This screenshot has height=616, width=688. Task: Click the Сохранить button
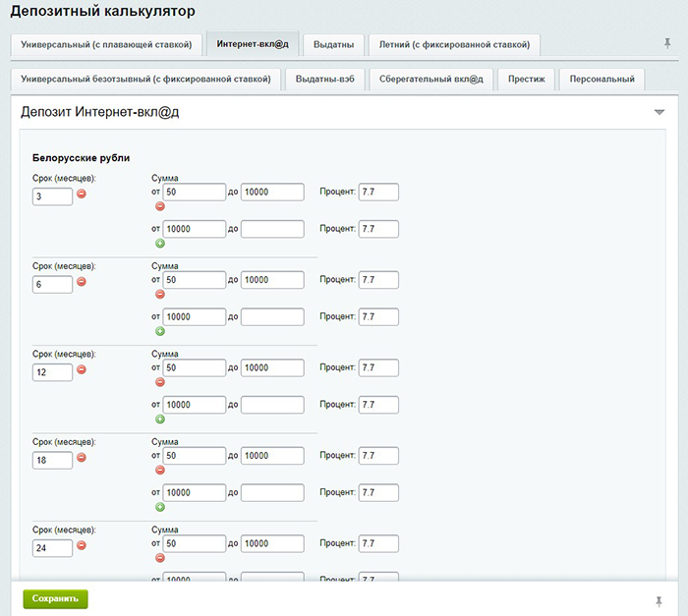click(x=55, y=598)
